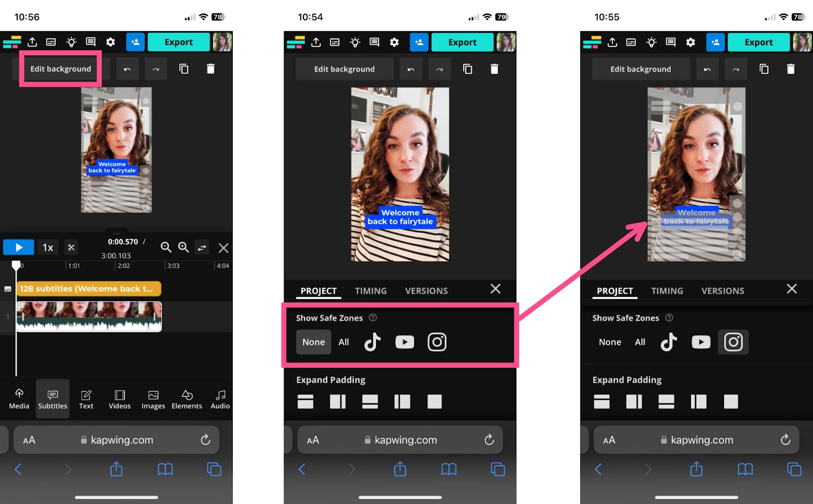The width and height of the screenshot is (813, 504).
Task: Switch to TIMING tab in middle phone
Action: click(371, 291)
